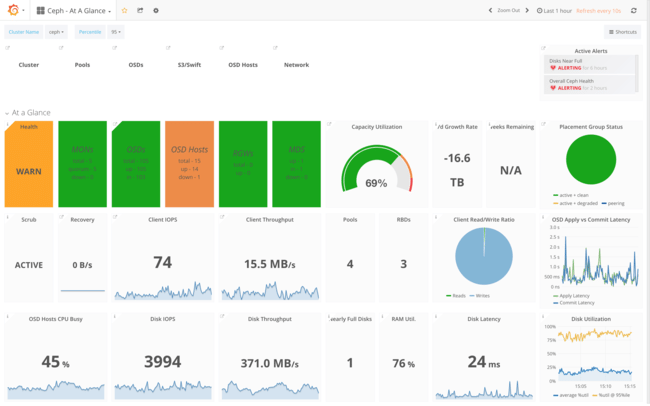Click the heart icon on Disks Near Full alert

coord(553,68)
